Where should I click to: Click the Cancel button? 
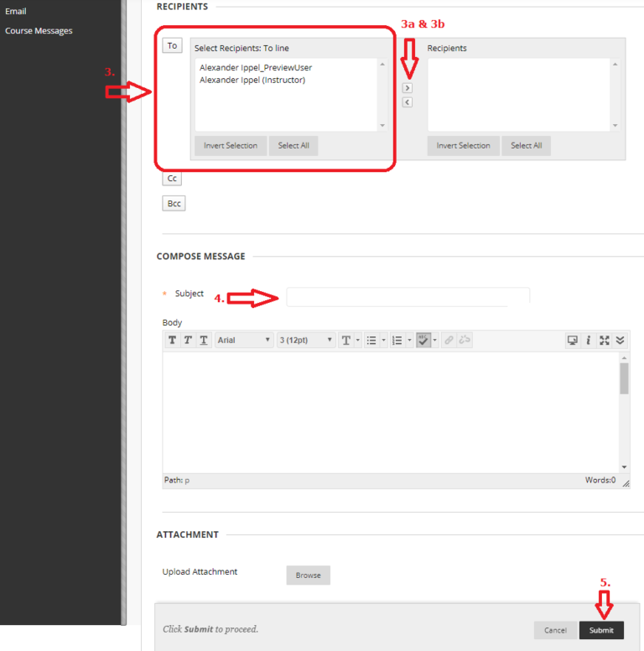tap(555, 630)
